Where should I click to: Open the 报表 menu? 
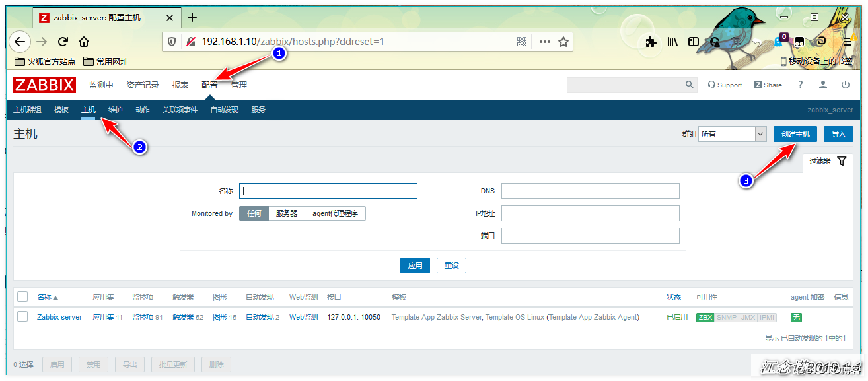(x=180, y=85)
